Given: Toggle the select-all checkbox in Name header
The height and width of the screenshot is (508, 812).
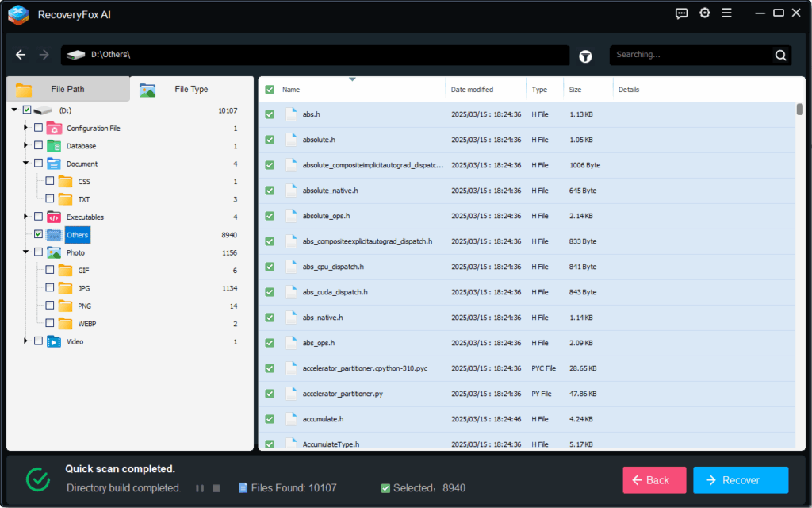Looking at the screenshot, I should coord(270,90).
